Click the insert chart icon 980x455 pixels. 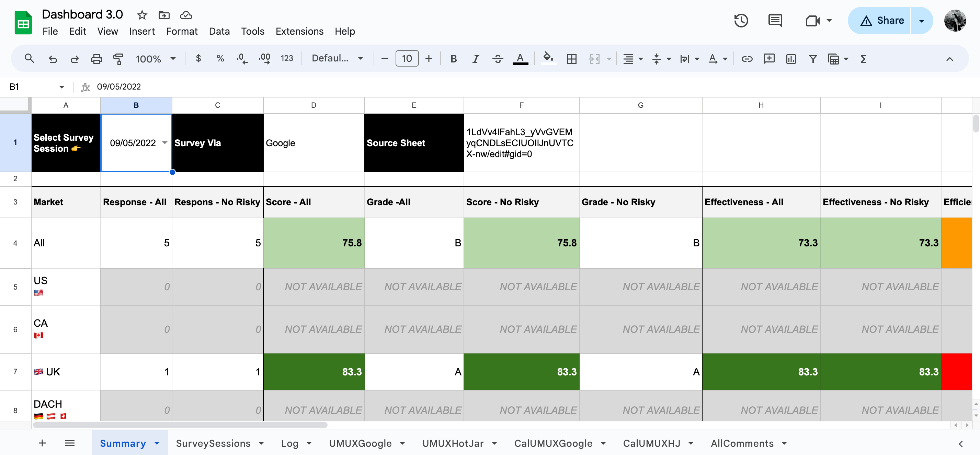(x=791, y=59)
